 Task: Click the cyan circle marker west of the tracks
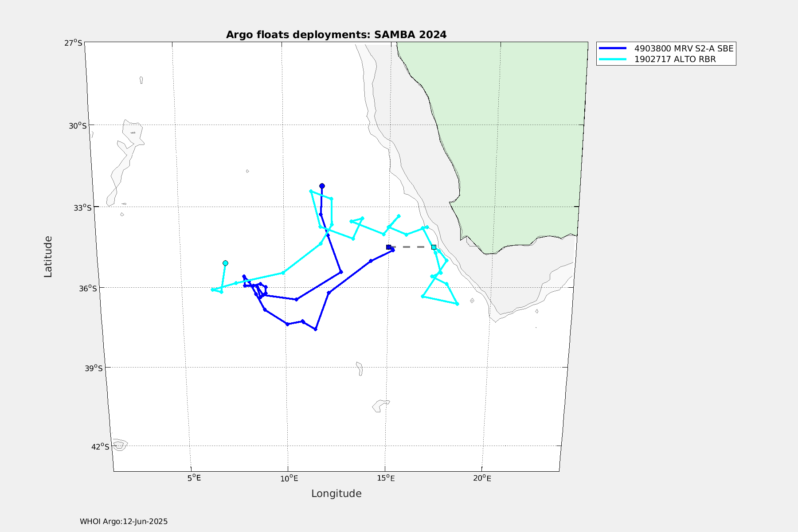[225, 263]
